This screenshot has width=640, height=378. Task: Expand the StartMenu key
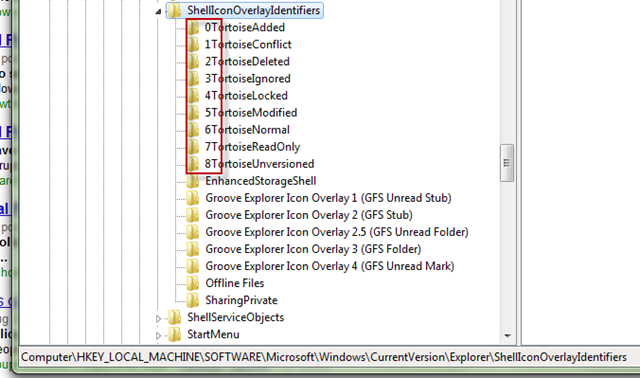158,336
